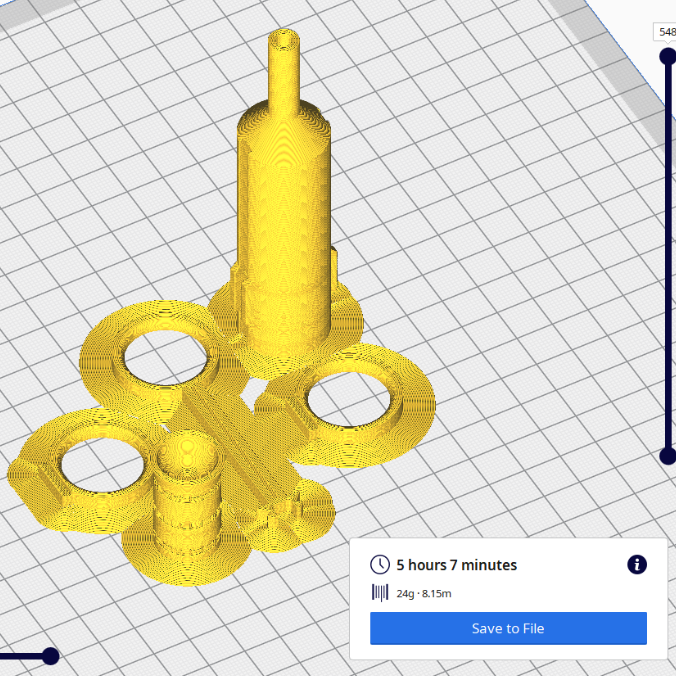Click the Save to File button
Image resolution: width=676 pixels, height=676 pixels.
coord(508,628)
